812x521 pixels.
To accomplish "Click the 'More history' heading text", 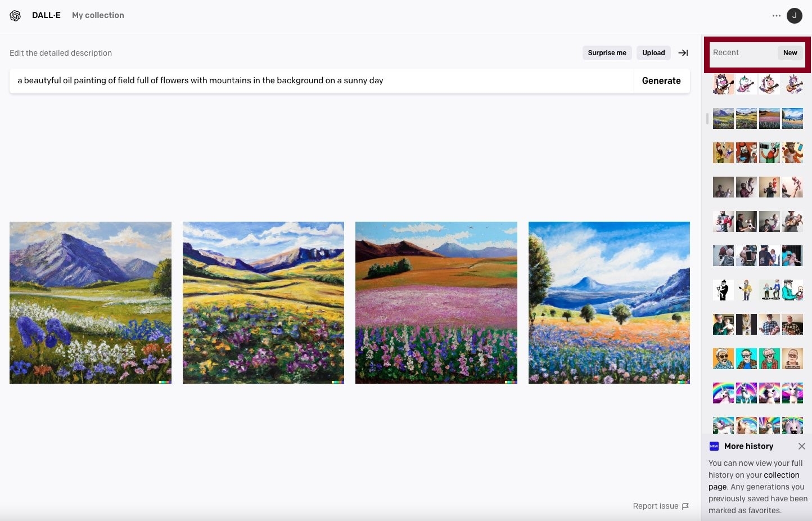I will coord(748,446).
